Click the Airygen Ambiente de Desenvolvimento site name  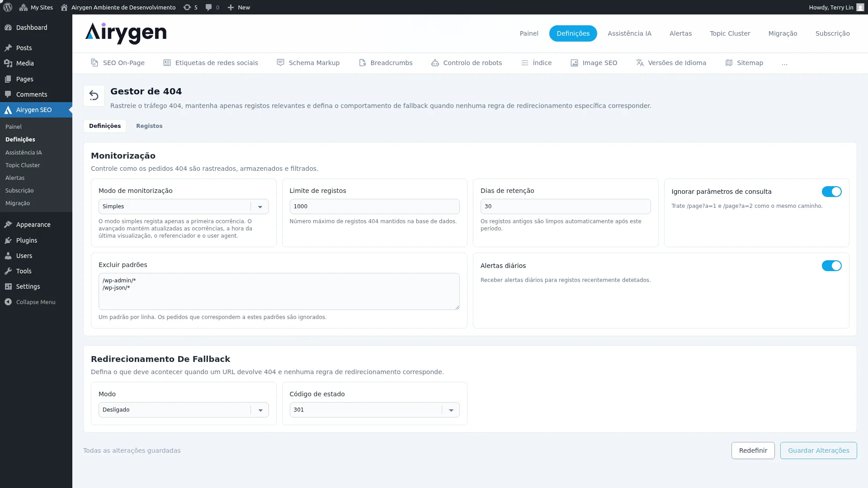point(123,7)
